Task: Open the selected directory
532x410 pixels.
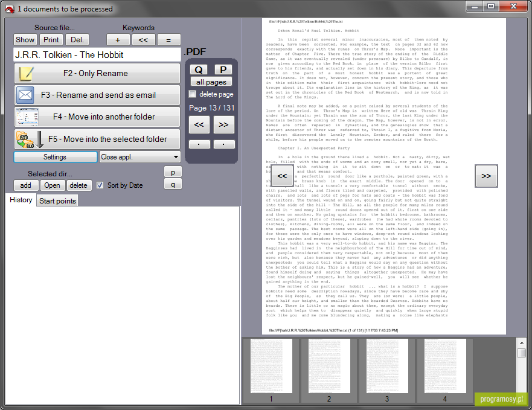Action: (x=53, y=185)
